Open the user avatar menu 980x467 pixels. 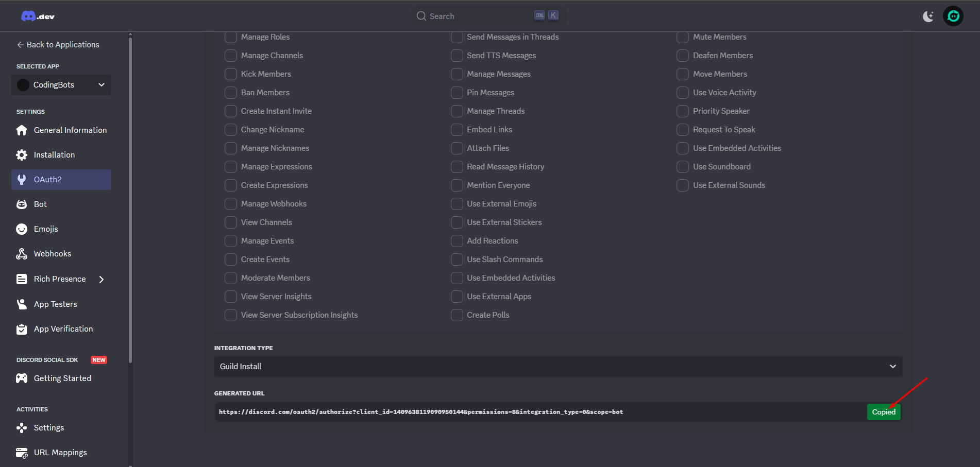953,16
